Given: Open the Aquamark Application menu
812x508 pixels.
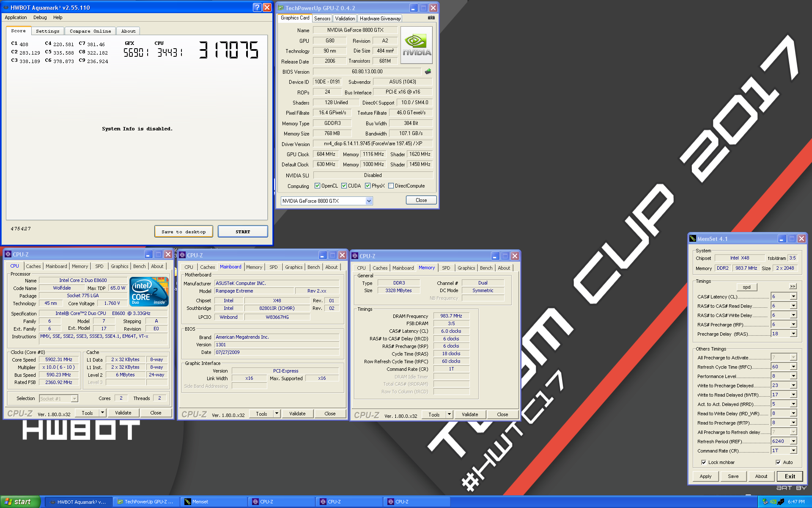Looking at the screenshot, I should click(16, 17).
